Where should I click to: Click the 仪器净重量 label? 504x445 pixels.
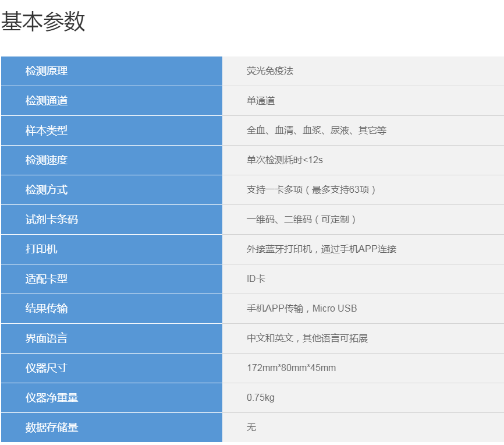[x=52, y=398]
